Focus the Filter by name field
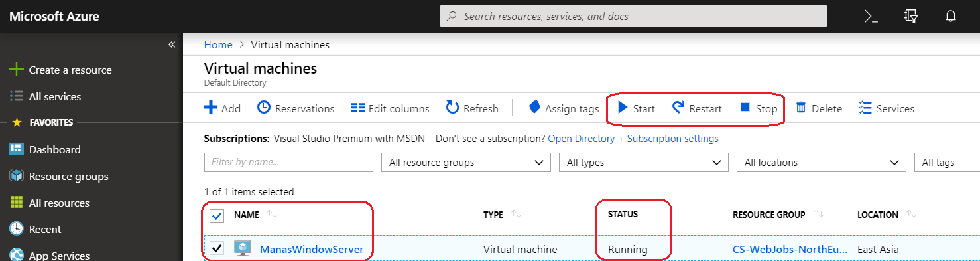 click(x=288, y=162)
